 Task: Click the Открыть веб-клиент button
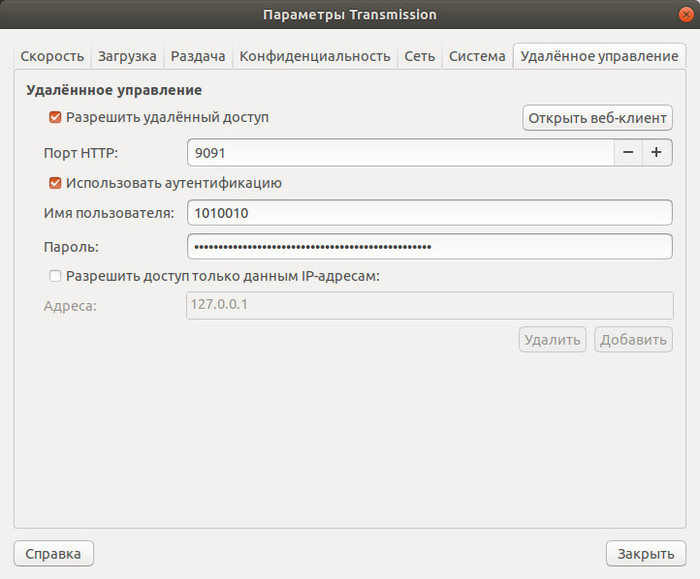point(597,118)
